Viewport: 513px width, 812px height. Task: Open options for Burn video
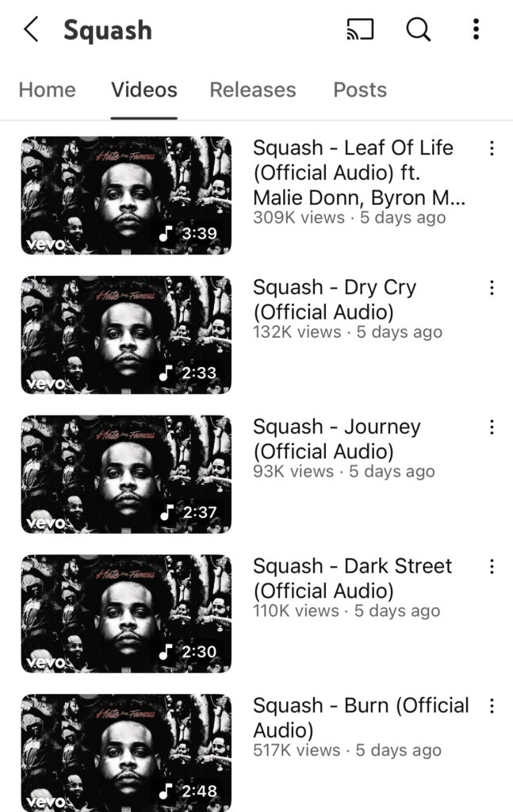492,705
